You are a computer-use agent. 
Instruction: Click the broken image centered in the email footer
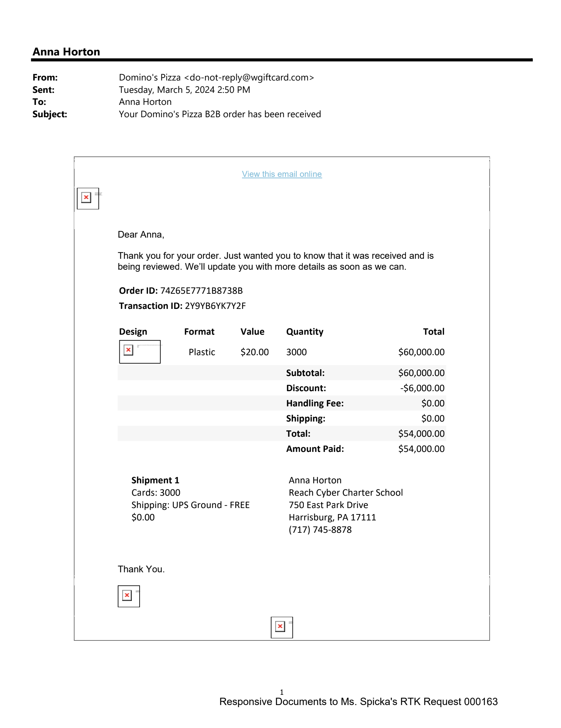point(282,627)
